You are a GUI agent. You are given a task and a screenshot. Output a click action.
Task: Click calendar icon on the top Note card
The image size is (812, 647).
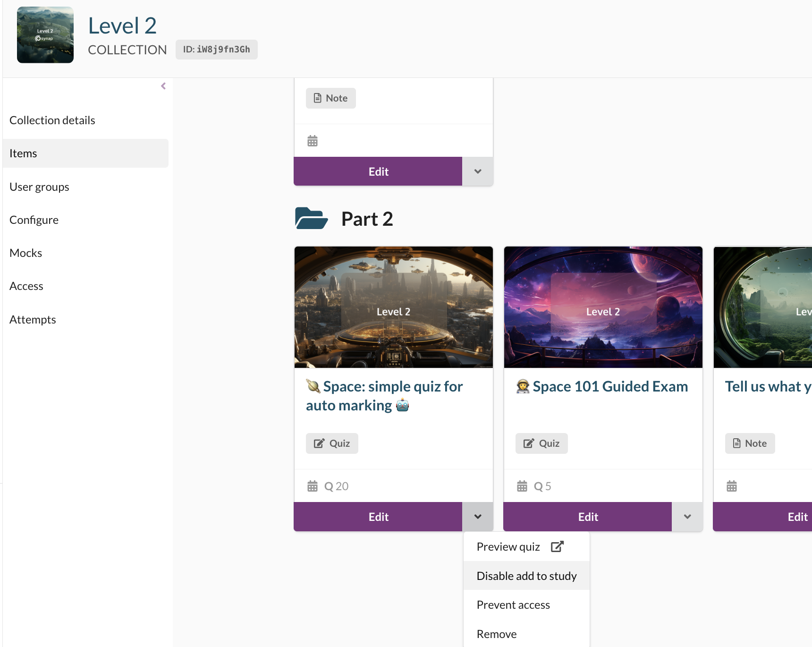313,141
